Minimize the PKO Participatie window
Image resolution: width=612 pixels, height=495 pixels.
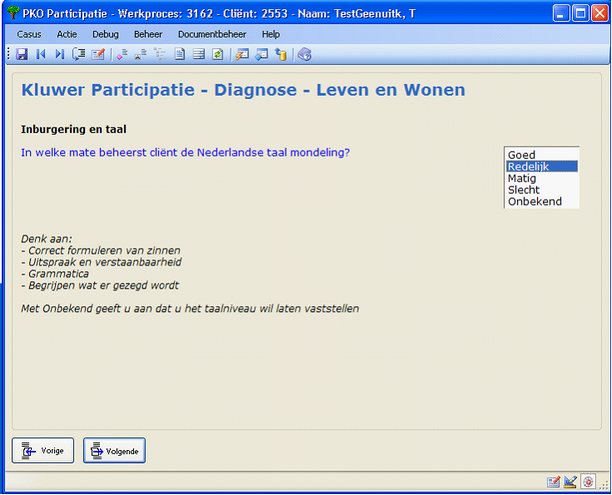point(561,13)
